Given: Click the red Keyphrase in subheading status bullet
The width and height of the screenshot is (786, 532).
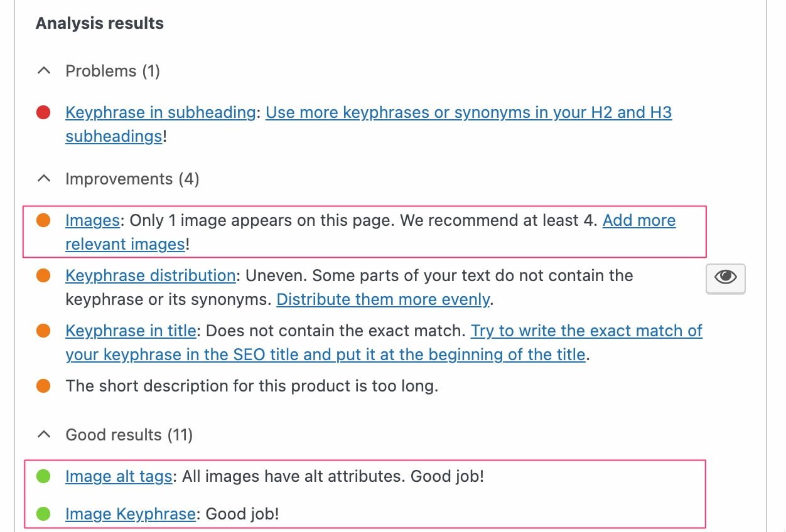Looking at the screenshot, I should click(x=43, y=113).
